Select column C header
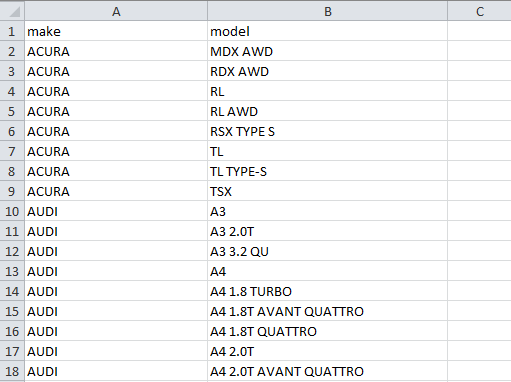The width and height of the screenshot is (511, 382). click(479, 11)
